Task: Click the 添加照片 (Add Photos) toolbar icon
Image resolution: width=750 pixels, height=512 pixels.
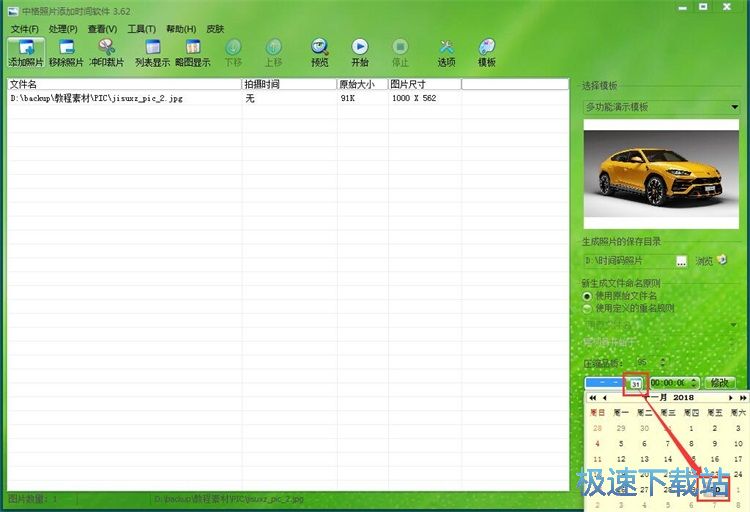Action: click(26, 52)
